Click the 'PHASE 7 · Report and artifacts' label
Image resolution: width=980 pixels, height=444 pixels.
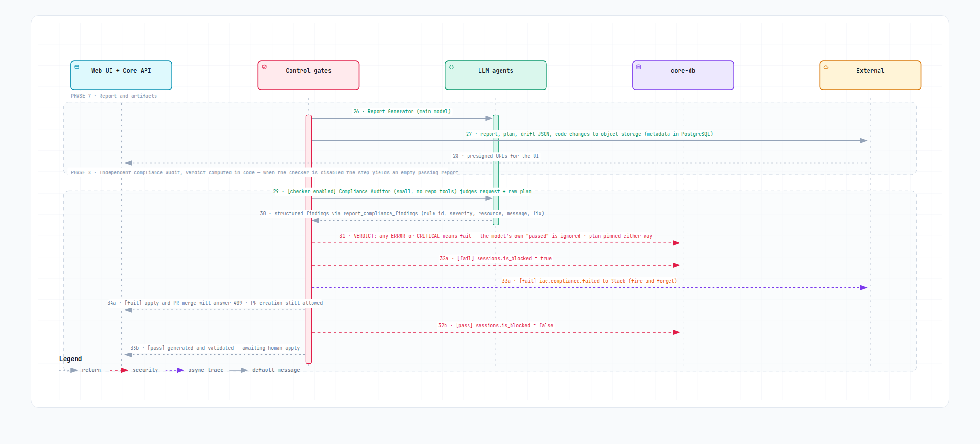point(114,96)
